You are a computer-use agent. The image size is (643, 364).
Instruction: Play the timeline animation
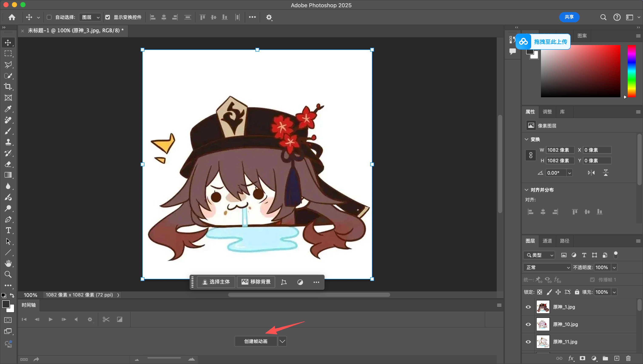pyautogui.click(x=50, y=319)
